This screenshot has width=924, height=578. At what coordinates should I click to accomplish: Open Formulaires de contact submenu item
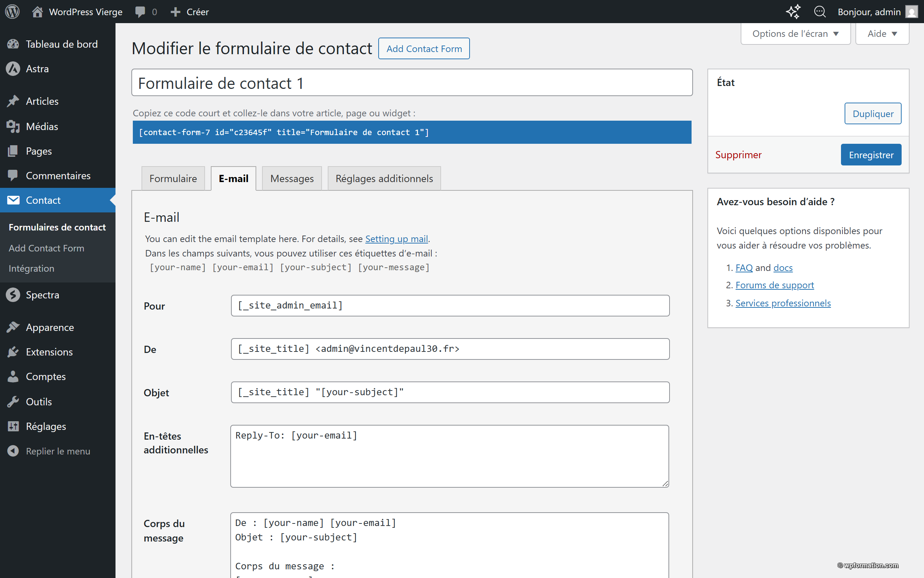click(57, 227)
